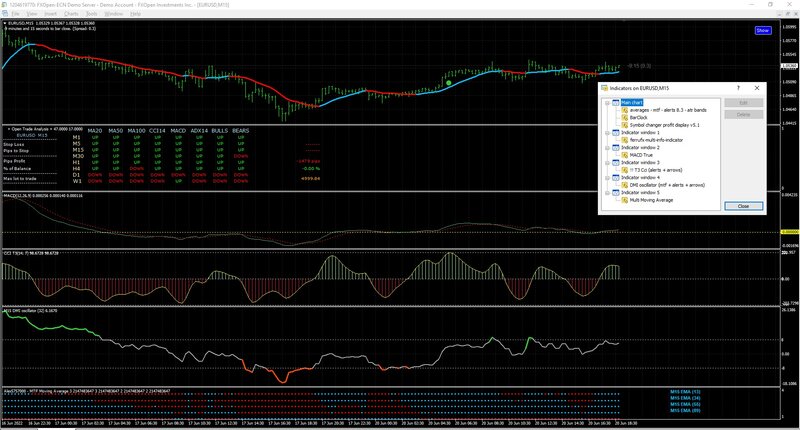Screen dimensions: 800x430
Task: Click the Edit button in Indicators dialog
Action: click(743, 103)
